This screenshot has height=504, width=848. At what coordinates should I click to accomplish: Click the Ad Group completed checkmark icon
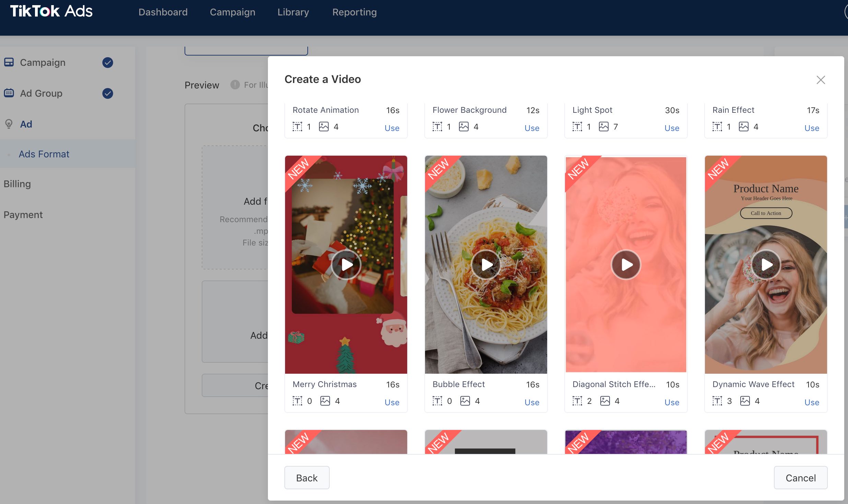(108, 93)
